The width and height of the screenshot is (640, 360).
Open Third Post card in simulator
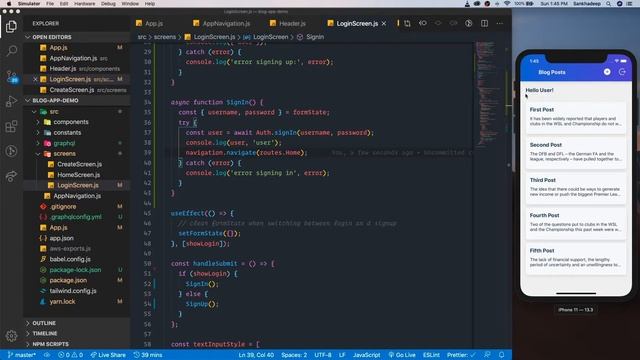576,188
